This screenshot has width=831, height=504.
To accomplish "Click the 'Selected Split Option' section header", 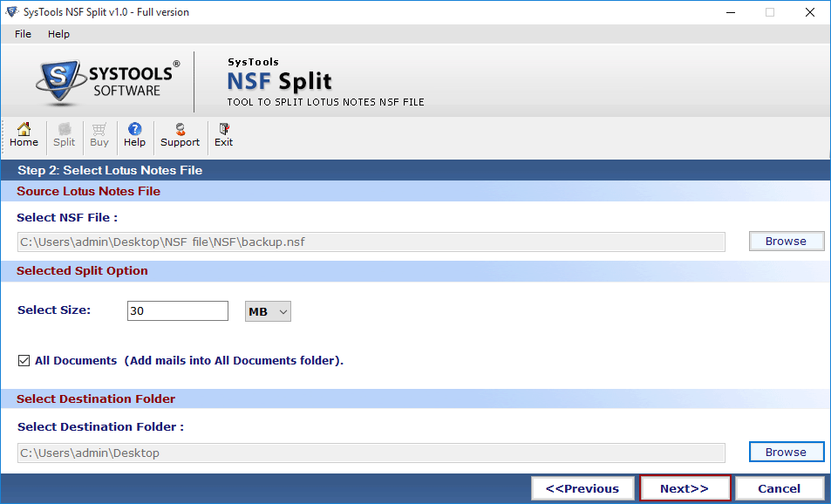I will point(82,271).
